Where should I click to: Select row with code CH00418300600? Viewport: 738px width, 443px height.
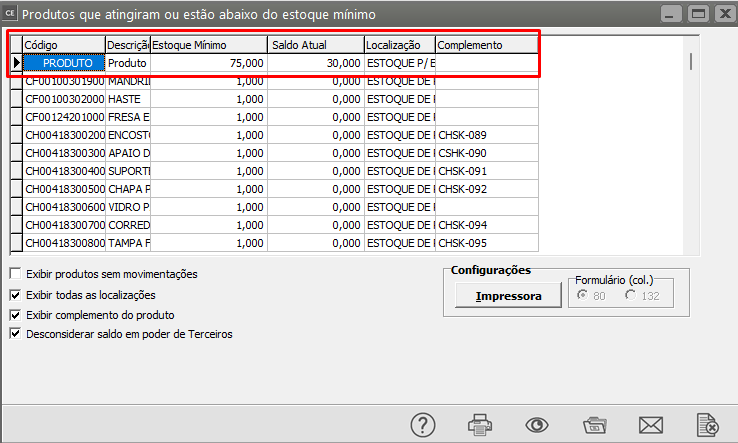click(x=64, y=207)
